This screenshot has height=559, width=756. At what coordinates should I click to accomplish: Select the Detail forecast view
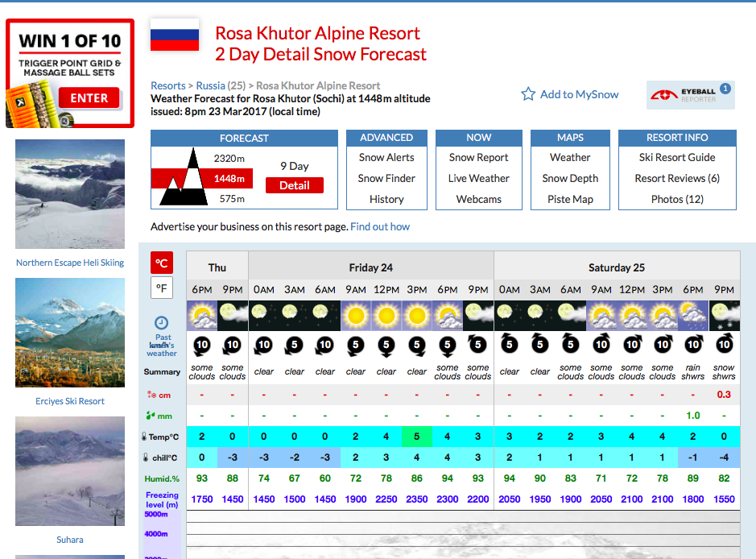point(295,185)
